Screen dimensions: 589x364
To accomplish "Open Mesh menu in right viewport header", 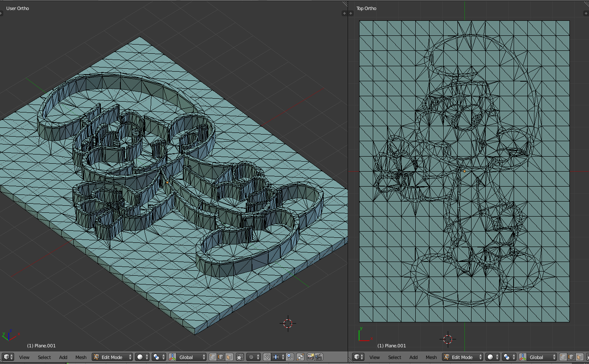I will coord(431,357).
